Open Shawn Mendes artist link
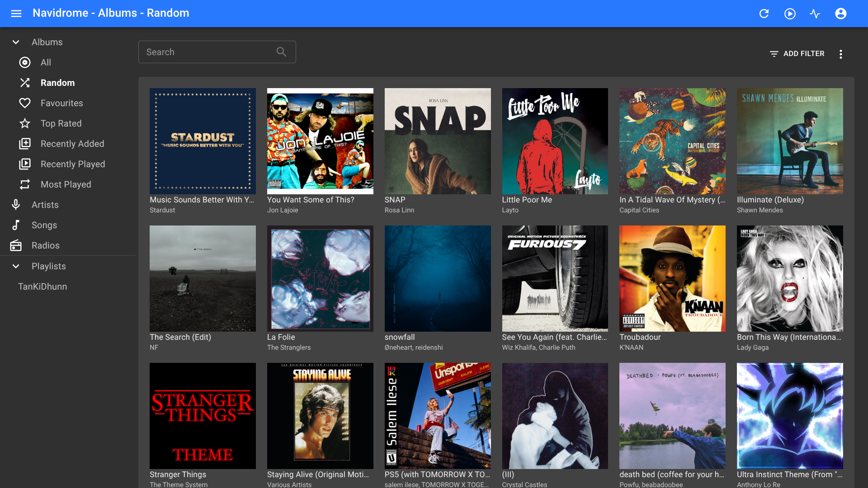The image size is (868, 488). pos(760,210)
